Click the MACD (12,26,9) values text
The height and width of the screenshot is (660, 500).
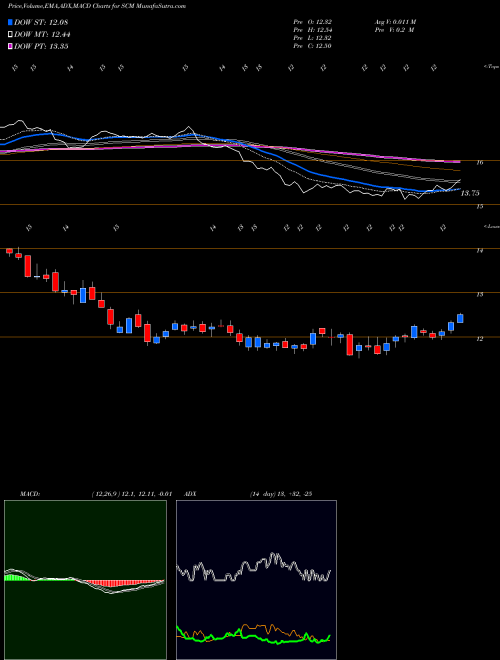pyautogui.click(x=131, y=494)
